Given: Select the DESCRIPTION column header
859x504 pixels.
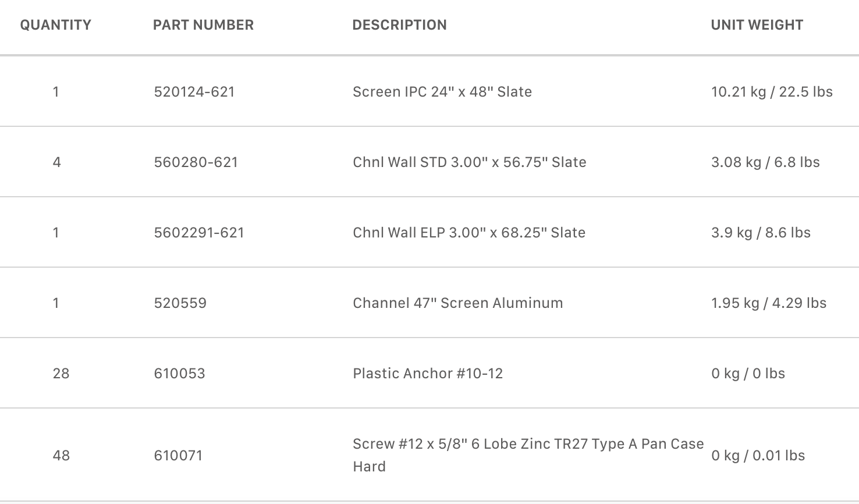Looking at the screenshot, I should click(399, 25).
